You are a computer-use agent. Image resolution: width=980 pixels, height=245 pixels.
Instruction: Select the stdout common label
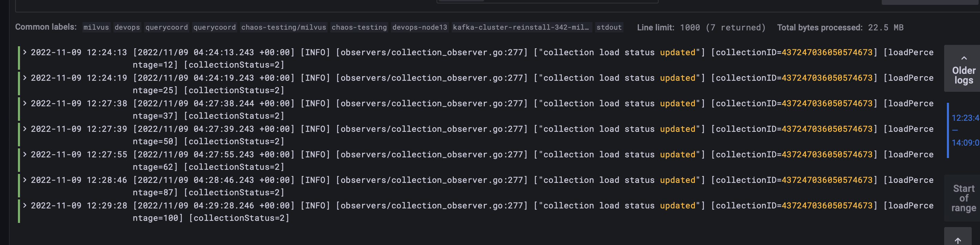609,27
